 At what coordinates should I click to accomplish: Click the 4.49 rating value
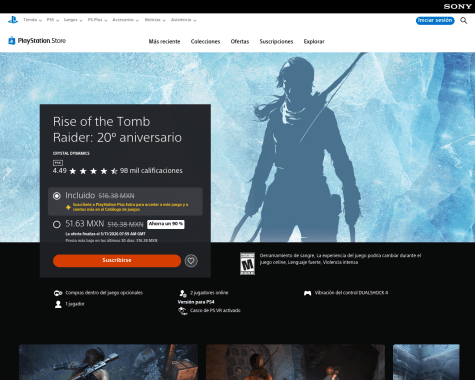[60, 171]
